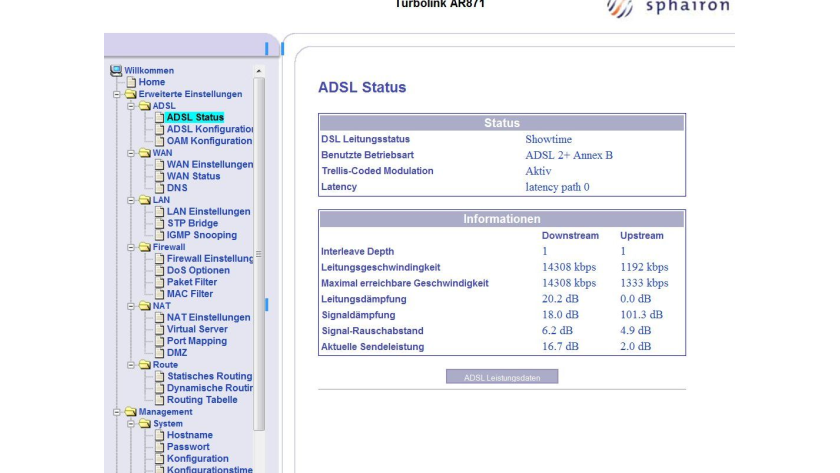Open the NAT Einstellungen page
The height and width of the screenshot is (473, 840).
point(208,318)
